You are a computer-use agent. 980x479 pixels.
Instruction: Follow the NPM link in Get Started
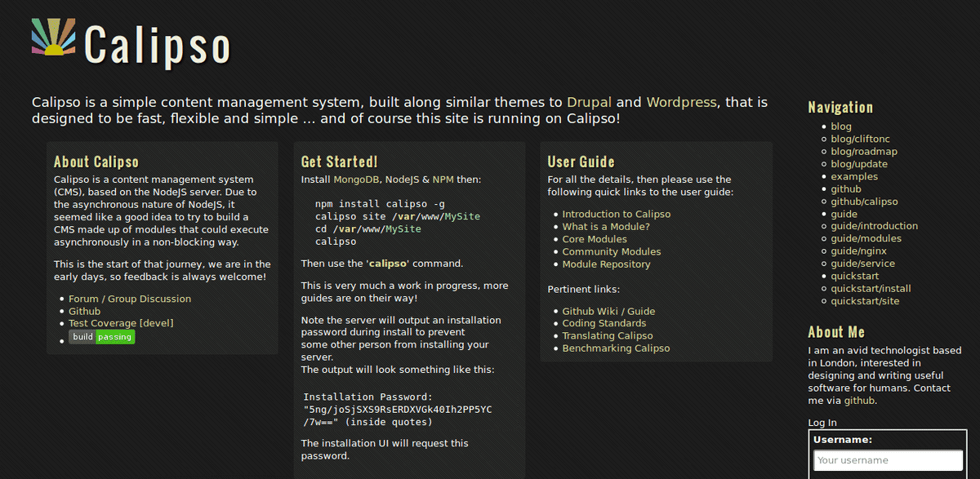tap(443, 180)
